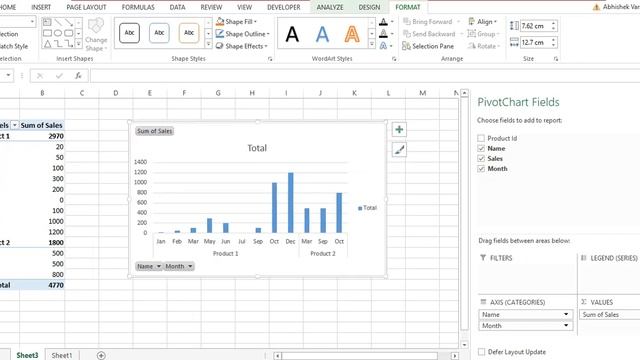Click the Text Fill icon
The image size is (640, 360).
pyautogui.click(x=383, y=22)
